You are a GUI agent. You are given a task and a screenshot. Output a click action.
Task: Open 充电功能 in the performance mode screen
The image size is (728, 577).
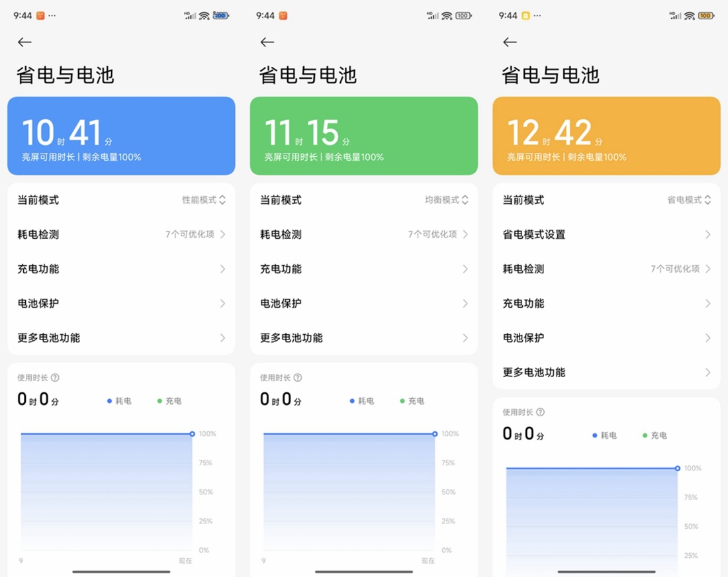pos(121,269)
